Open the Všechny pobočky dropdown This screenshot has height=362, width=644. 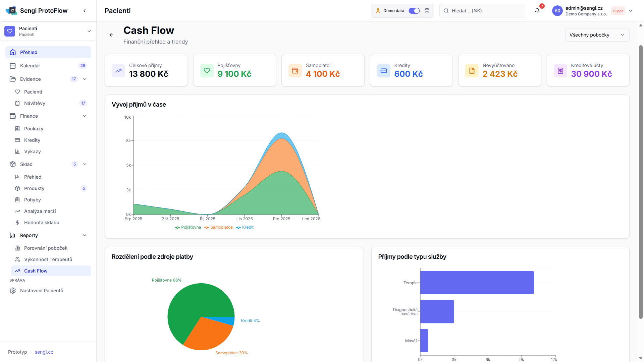coord(597,35)
